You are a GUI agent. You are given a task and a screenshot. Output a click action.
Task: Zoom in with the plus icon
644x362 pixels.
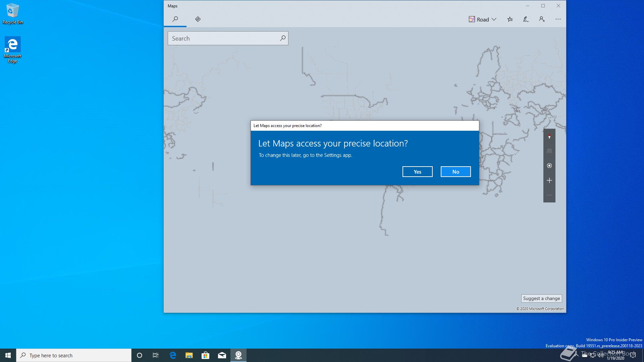click(x=549, y=180)
